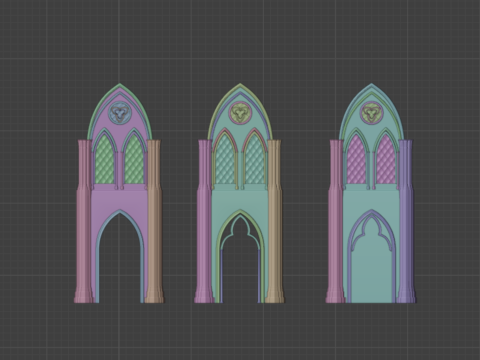Image resolution: width=480 pixels, height=360 pixels.
Task: Select the left arch's tan right pillar
Action: [154, 221]
